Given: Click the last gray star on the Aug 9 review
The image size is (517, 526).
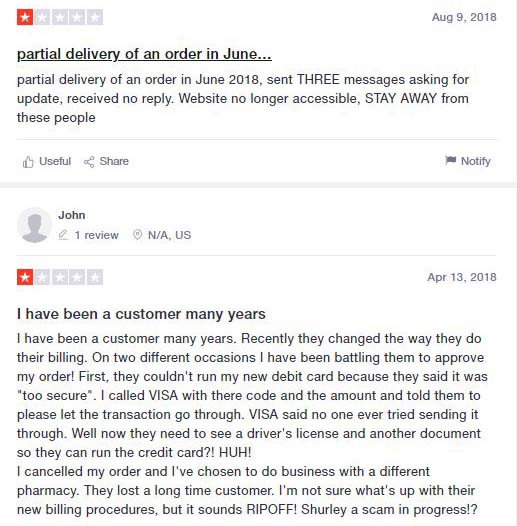Looking at the screenshot, I should point(95,17).
